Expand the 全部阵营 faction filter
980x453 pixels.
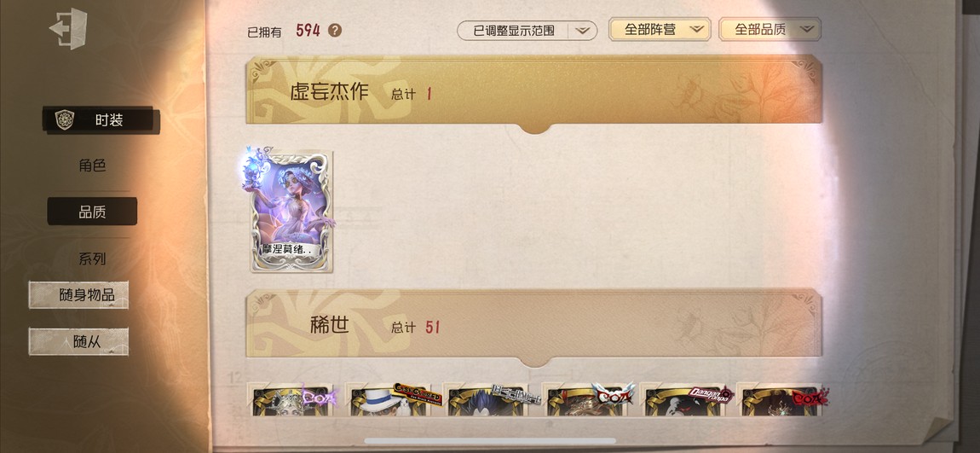660,29
